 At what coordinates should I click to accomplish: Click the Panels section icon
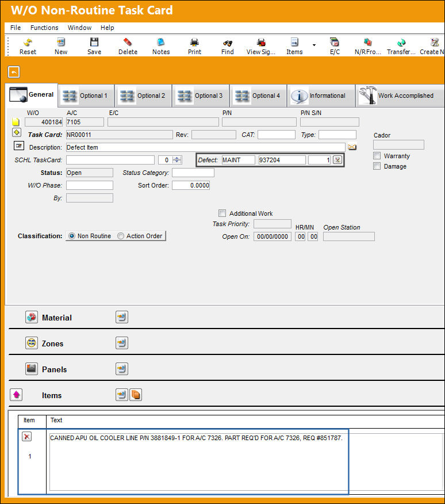(x=32, y=369)
